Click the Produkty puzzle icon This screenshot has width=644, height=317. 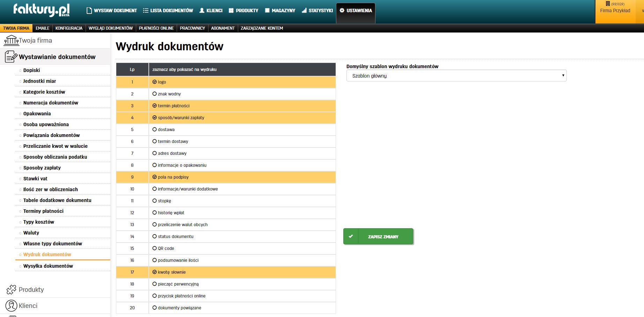pos(11,289)
